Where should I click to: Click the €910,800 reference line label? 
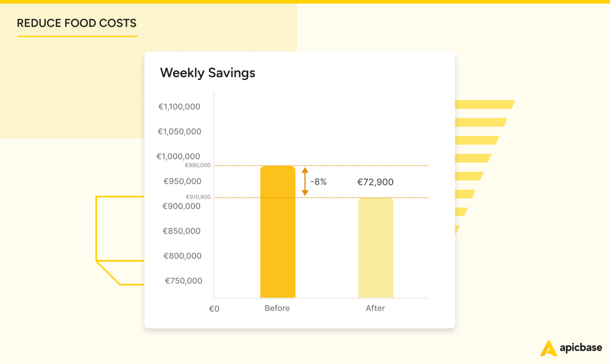tap(198, 197)
